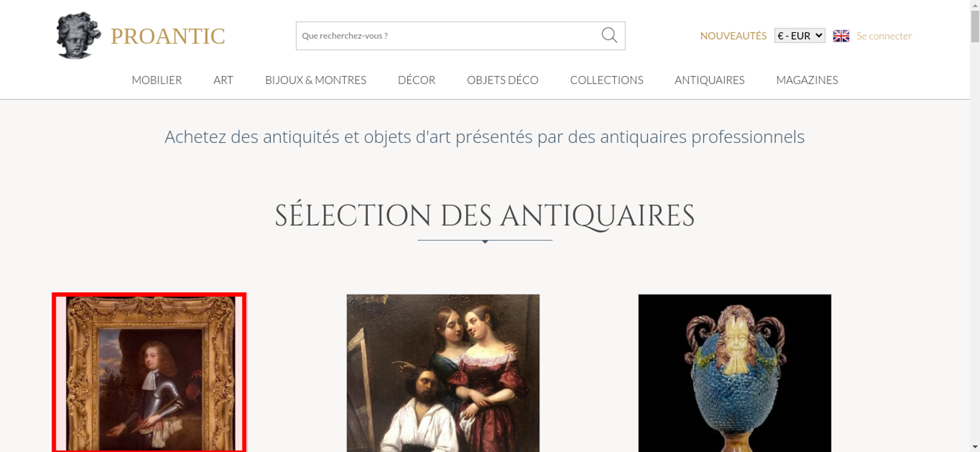Focus the Que recherchez-vous search field
980x452 pixels.
pos(448,36)
